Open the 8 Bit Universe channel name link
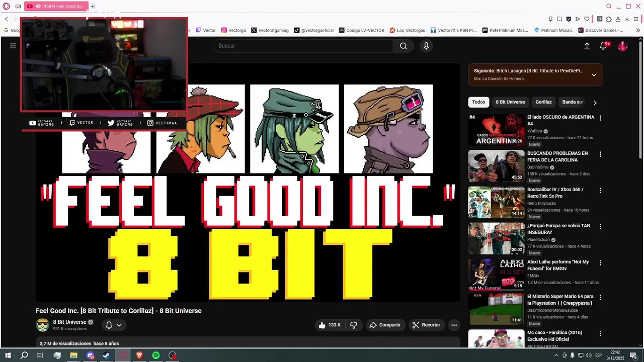Screen dimensions: 644x362 pyautogui.click(x=70, y=322)
